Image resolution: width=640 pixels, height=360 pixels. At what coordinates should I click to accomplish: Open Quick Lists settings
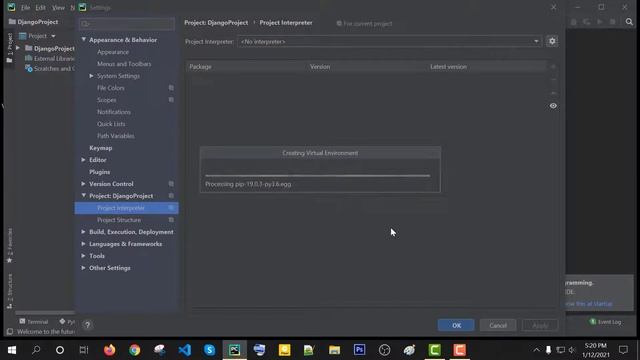coord(111,124)
